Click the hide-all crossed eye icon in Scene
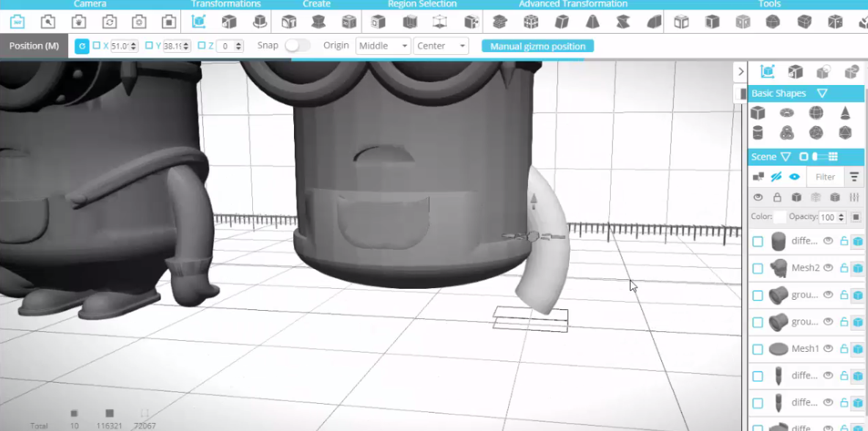 tap(776, 177)
